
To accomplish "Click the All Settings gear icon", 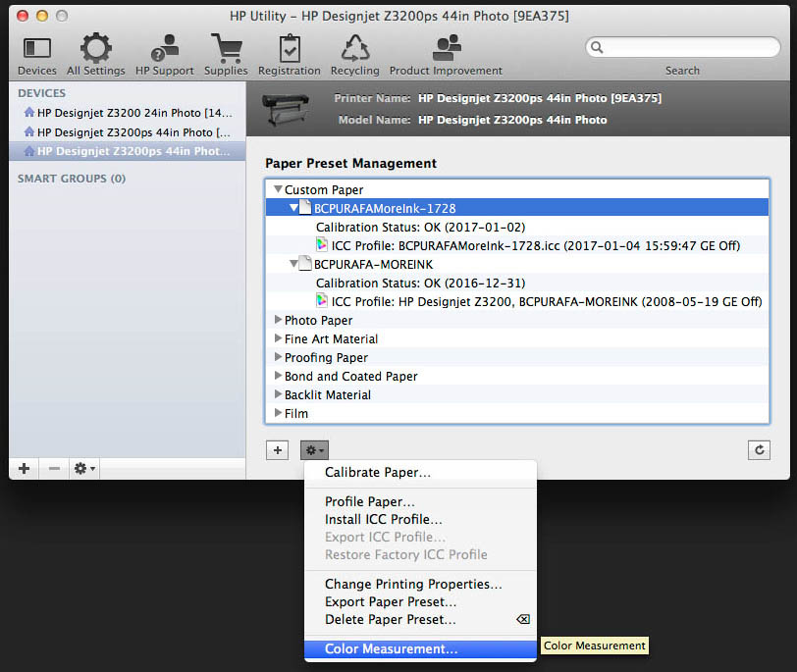I will click(95, 49).
